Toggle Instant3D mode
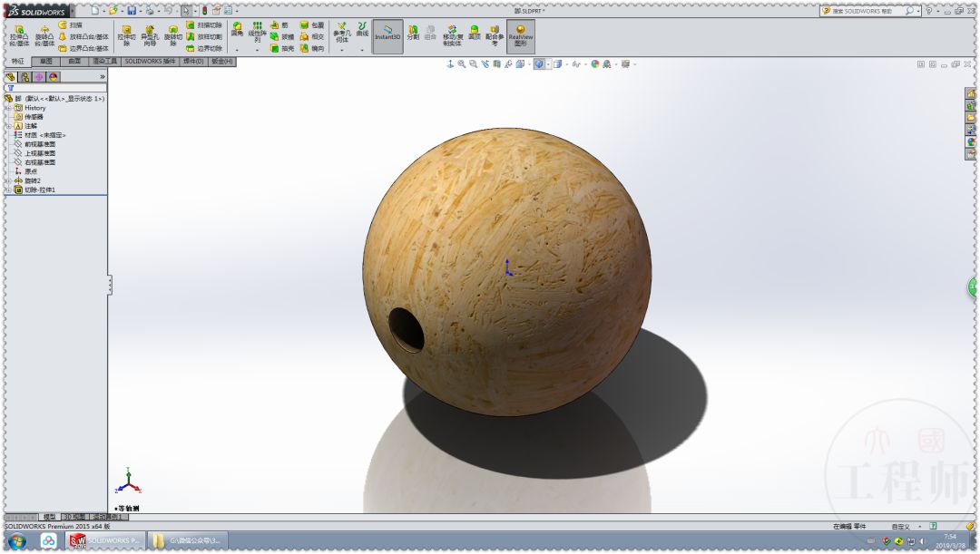 [x=387, y=34]
